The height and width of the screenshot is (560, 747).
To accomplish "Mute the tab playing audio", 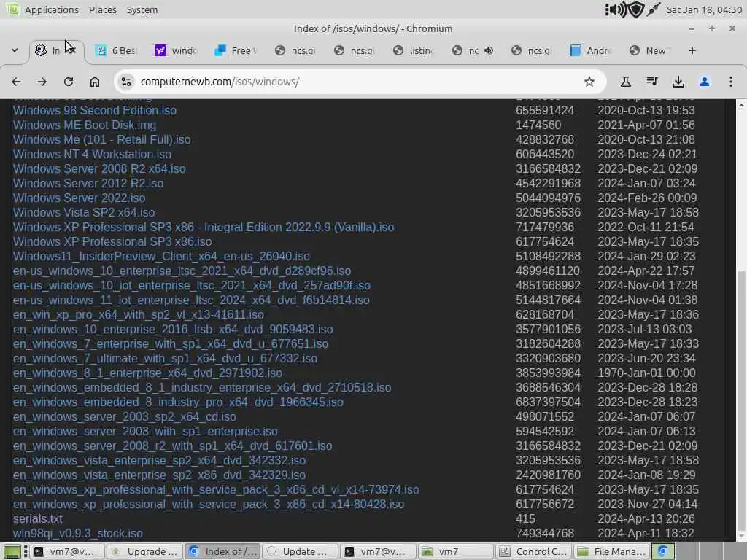I will pyautogui.click(x=488, y=50).
